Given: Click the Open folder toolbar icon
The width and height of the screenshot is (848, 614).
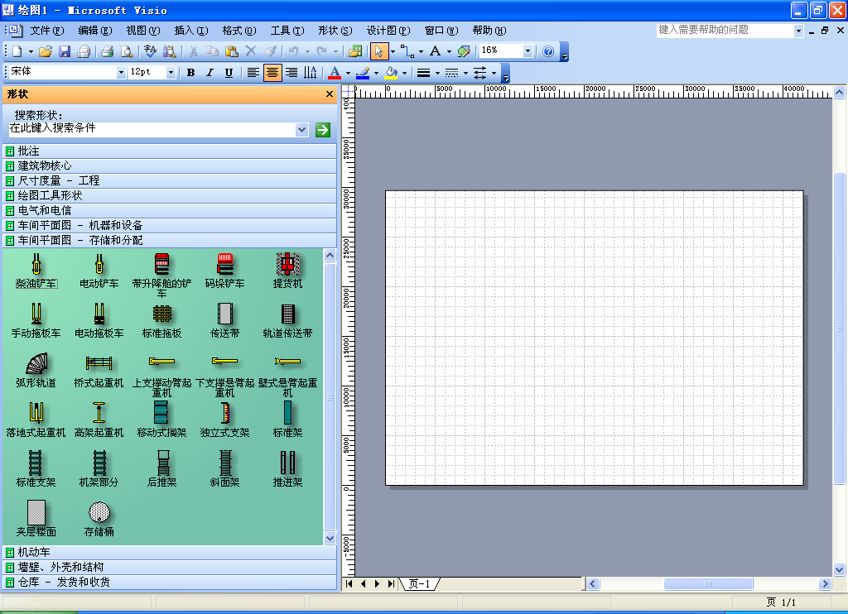Looking at the screenshot, I should (x=45, y=51).
